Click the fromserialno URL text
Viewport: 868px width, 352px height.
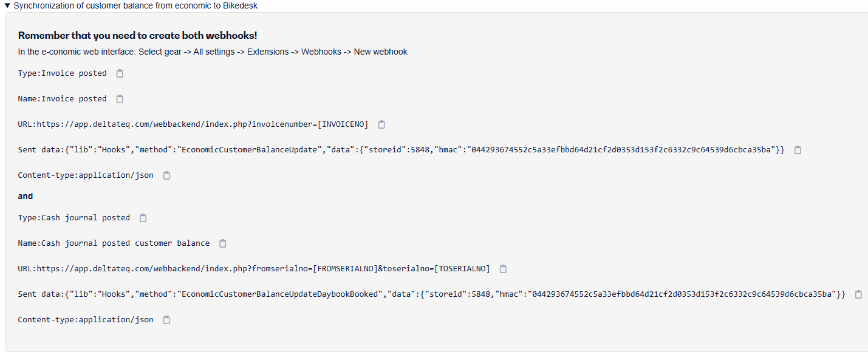(254, 269)
